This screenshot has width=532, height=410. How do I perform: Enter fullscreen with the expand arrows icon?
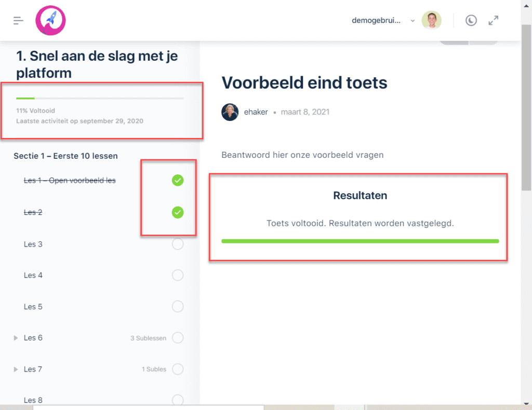coord(494,21)
